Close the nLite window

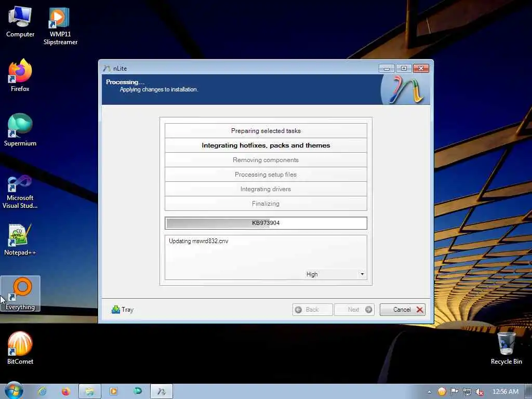pyautogui.click(x=421, y=68)
